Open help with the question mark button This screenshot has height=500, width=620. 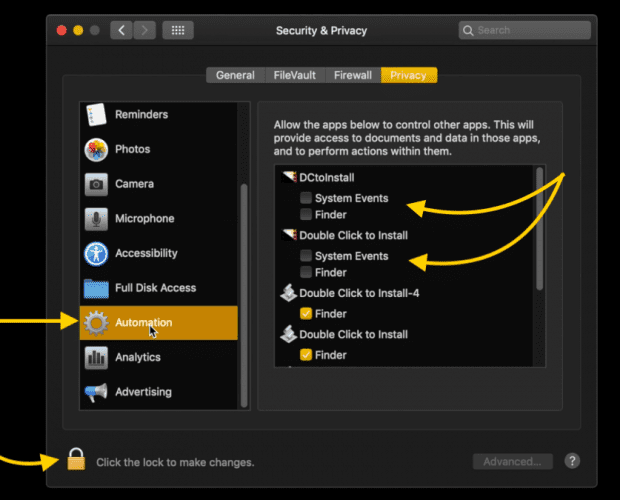coord(572,461)
